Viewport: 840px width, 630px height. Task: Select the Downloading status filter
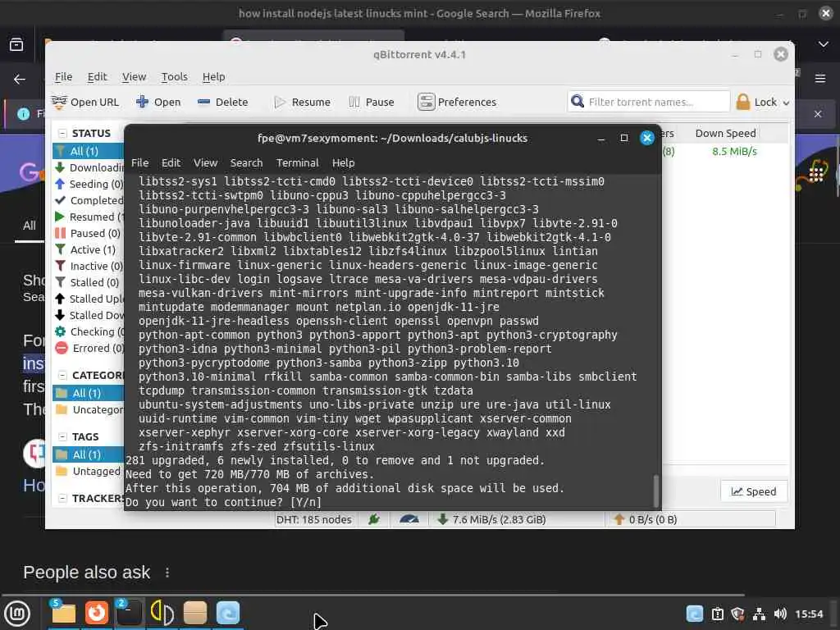coord(89,167)
